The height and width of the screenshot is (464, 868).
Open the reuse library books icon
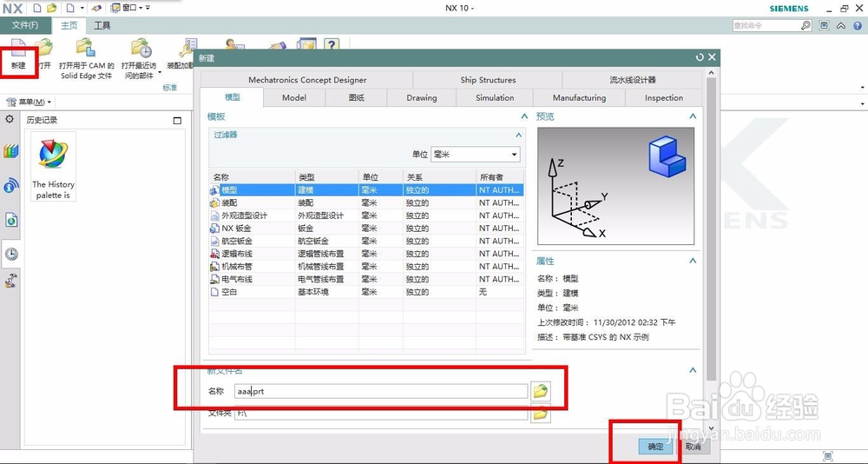10,151
